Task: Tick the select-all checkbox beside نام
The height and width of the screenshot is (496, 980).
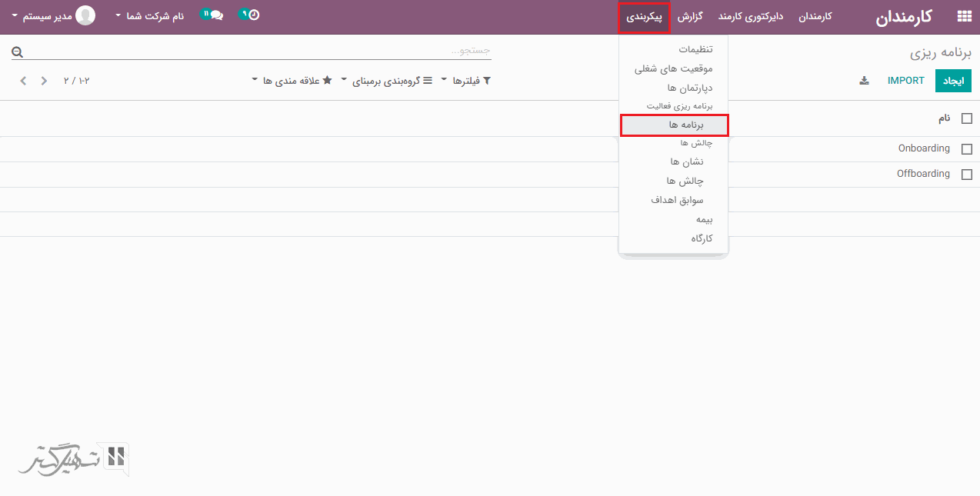Action: point(967,118)
